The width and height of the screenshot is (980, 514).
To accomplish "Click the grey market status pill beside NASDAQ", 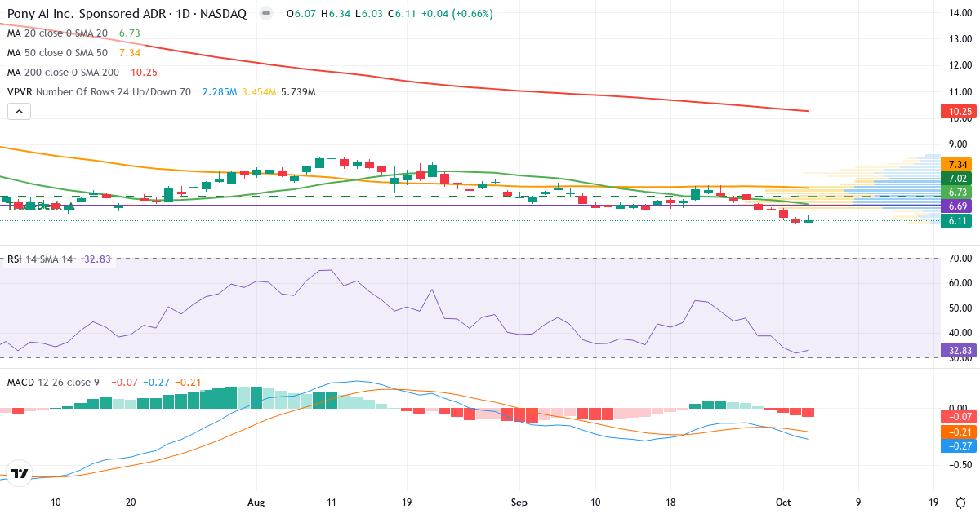I will pyautogui.click(x=265, y=14).
